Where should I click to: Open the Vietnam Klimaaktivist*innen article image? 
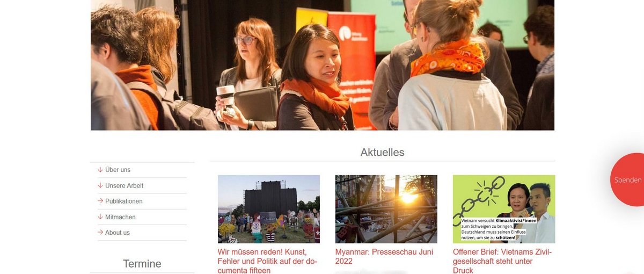coord(504,209)
